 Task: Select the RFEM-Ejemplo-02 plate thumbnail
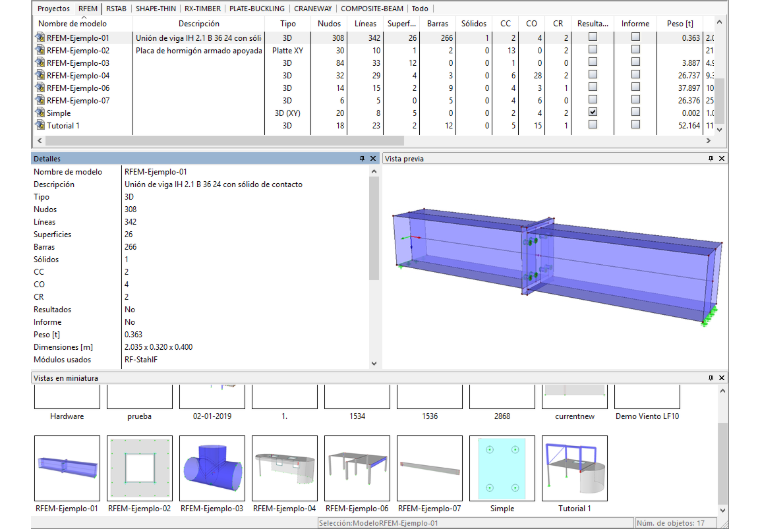[x=140, y=468]
